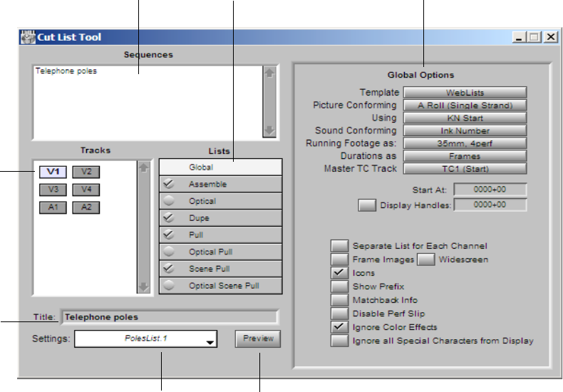Toggle the Pull list checkmark
The width and height of the screenshot is (563, 392).
click(x=168, y=234)
